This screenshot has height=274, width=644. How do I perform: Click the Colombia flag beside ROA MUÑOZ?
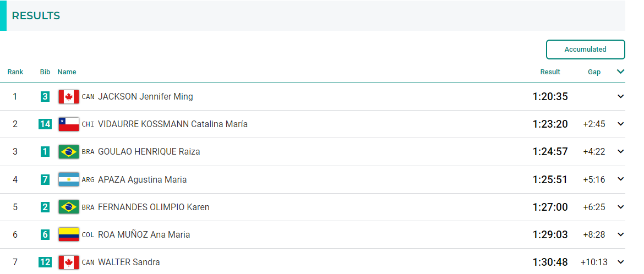pyautogui.click(x=69, y=234)
